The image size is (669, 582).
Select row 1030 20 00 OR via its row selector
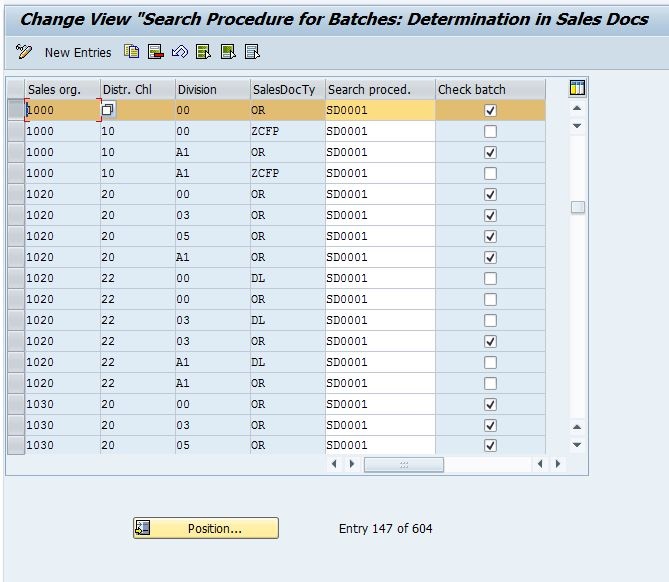pos(16,404)
